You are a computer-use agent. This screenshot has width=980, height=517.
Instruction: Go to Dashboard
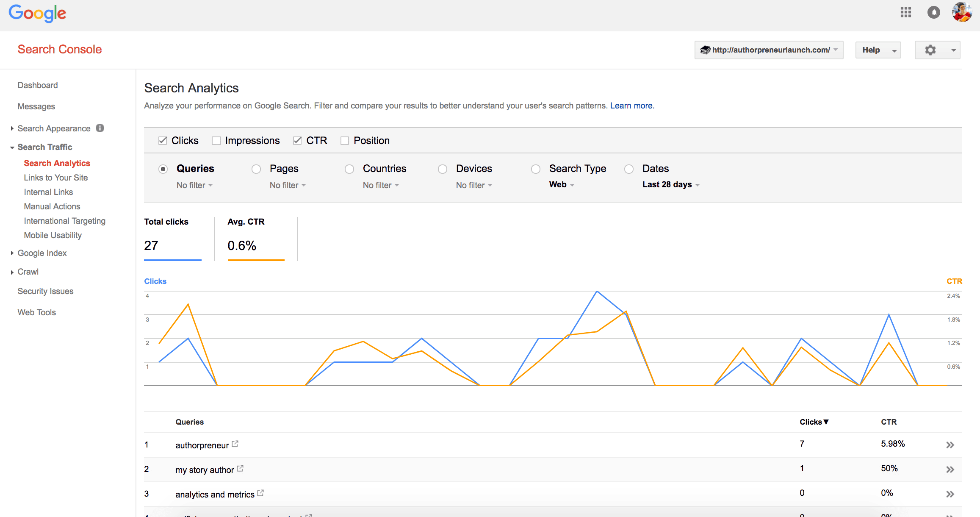38,85
